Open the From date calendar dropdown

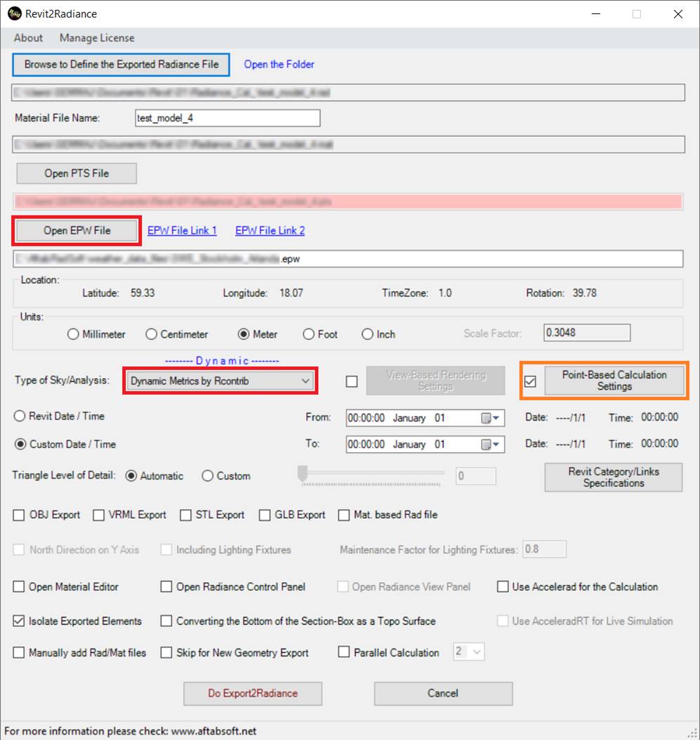click(x=491, y=418)
